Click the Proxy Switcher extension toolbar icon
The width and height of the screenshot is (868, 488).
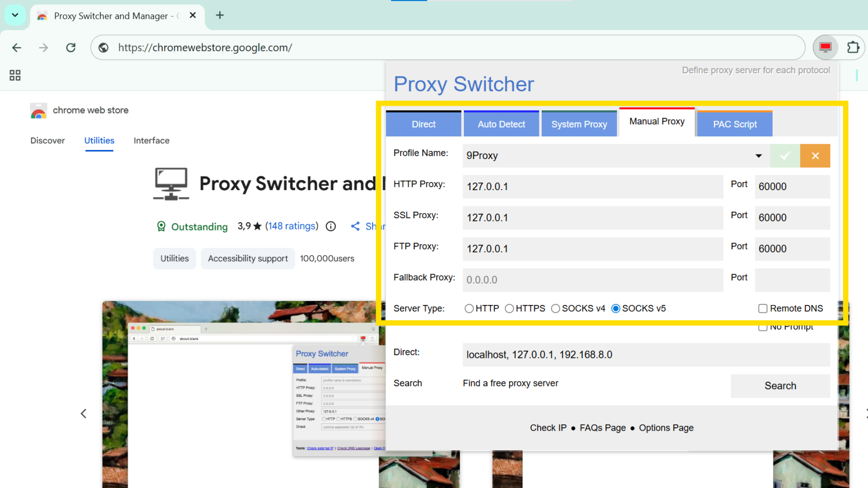[x=825, y=47]
